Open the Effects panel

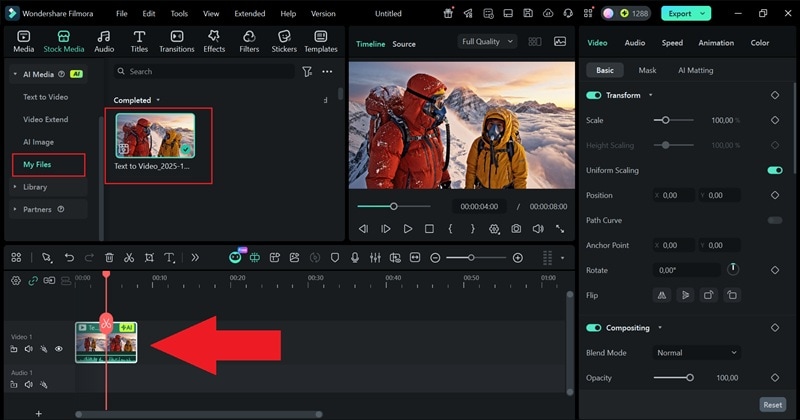coord(214,41)
